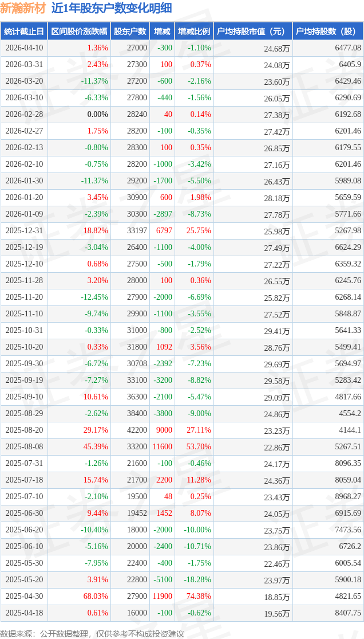Screen dimensions: 364x639
Task: Select the 区间股价涨跌幅 column header
Action: coord(78,32)
